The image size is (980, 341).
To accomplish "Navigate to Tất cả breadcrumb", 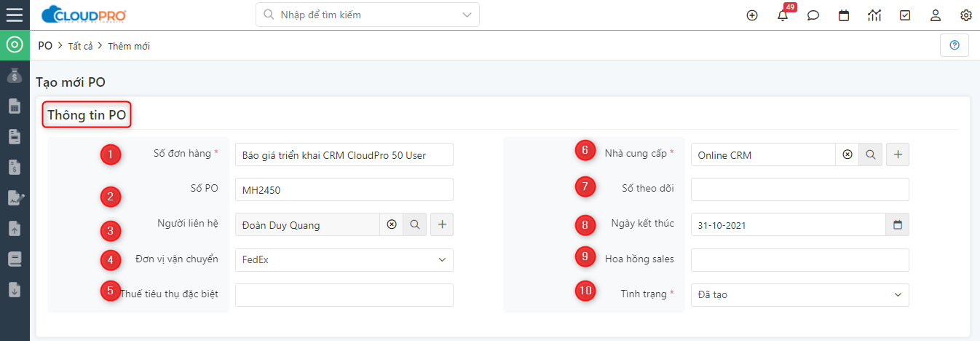I will [80, 46].
